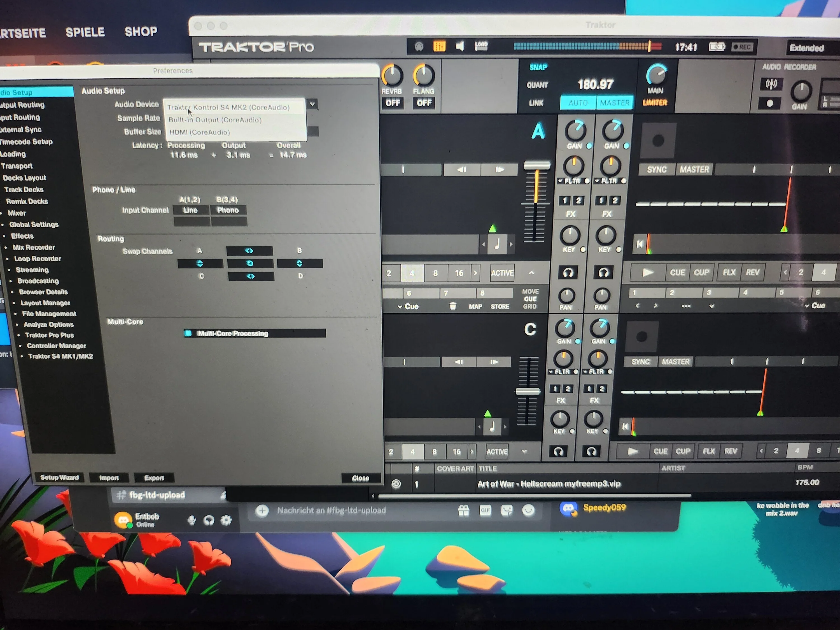
Task: Click the play button on Deck B
Action: (648, 272)
